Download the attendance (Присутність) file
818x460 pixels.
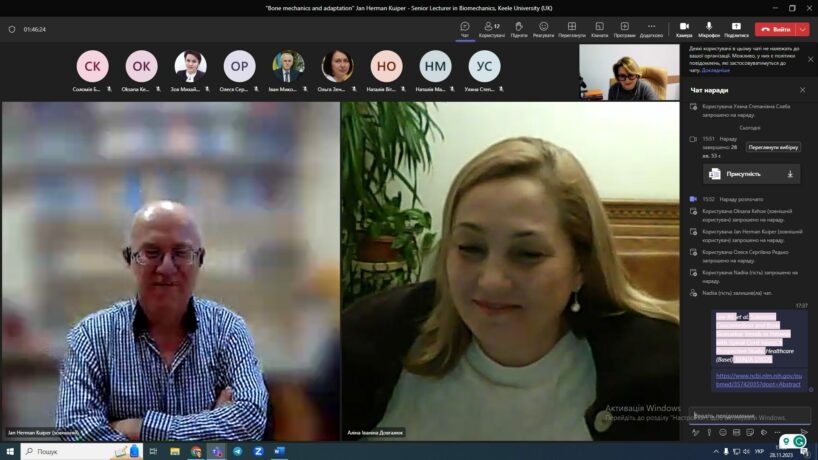click(x=790, y=174)
